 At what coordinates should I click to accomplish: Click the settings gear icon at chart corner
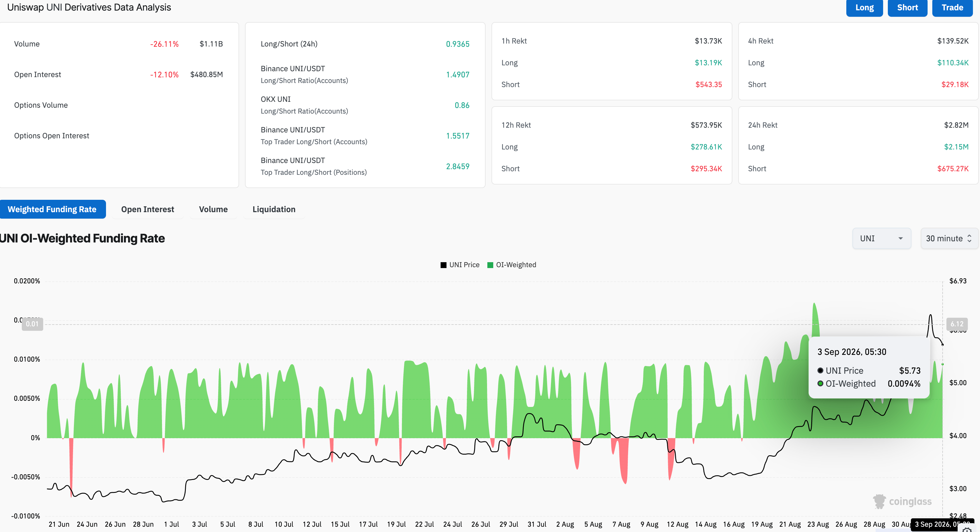967,529
